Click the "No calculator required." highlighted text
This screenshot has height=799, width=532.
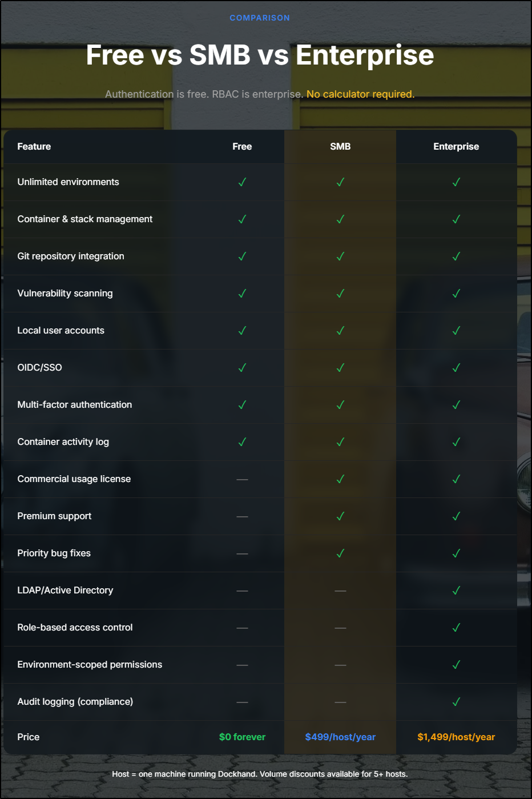point(360,94)
